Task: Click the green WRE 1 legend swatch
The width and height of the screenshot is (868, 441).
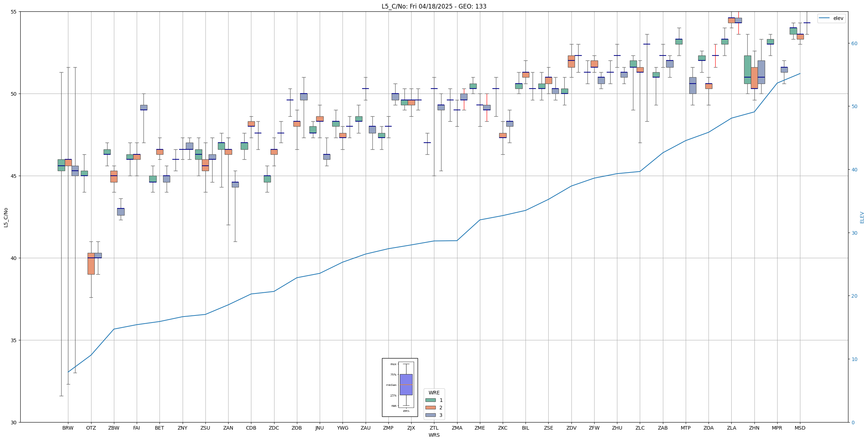Action: click(x=430, y=400)
